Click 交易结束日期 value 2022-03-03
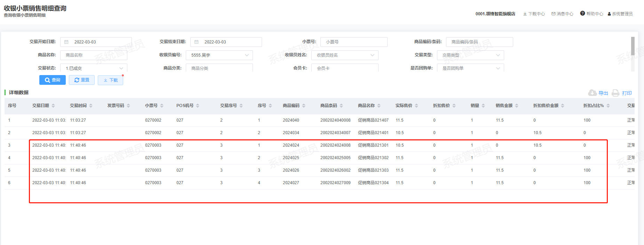644x245 pixels. pyautogui.click(x=215, y=42)
